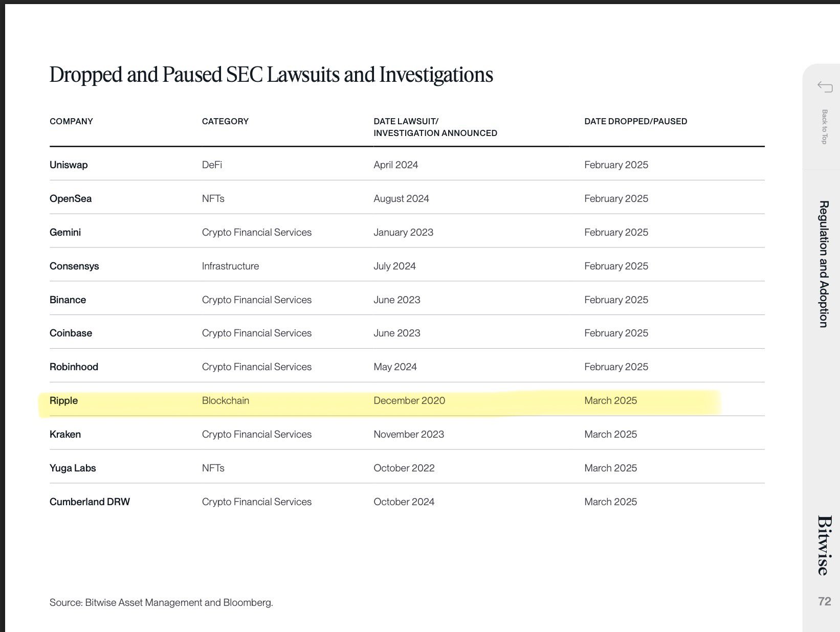
Task: Select the Uniswap company cell
Action: 69,165
